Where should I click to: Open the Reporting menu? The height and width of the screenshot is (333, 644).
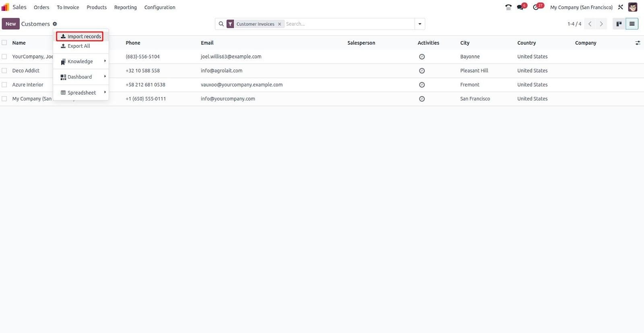(x=125, y=7)
